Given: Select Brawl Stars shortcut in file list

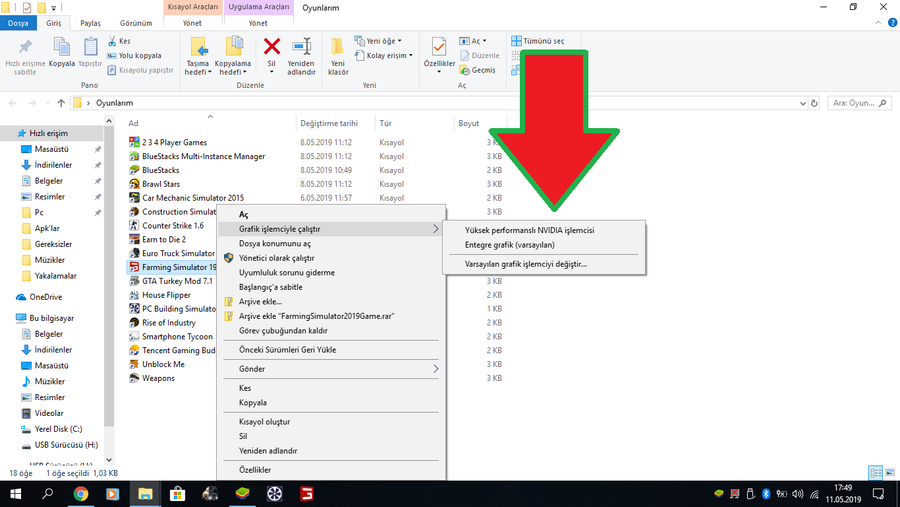Looking at the screenshot, I should [x=161, y=184].
